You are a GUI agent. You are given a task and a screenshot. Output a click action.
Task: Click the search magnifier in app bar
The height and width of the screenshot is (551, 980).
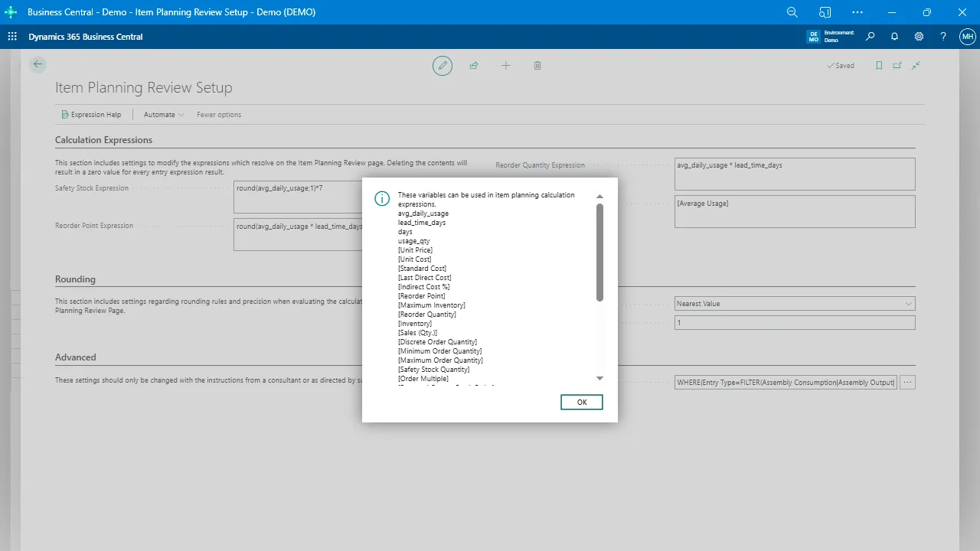pyautogui.click(x=870, y=37)
